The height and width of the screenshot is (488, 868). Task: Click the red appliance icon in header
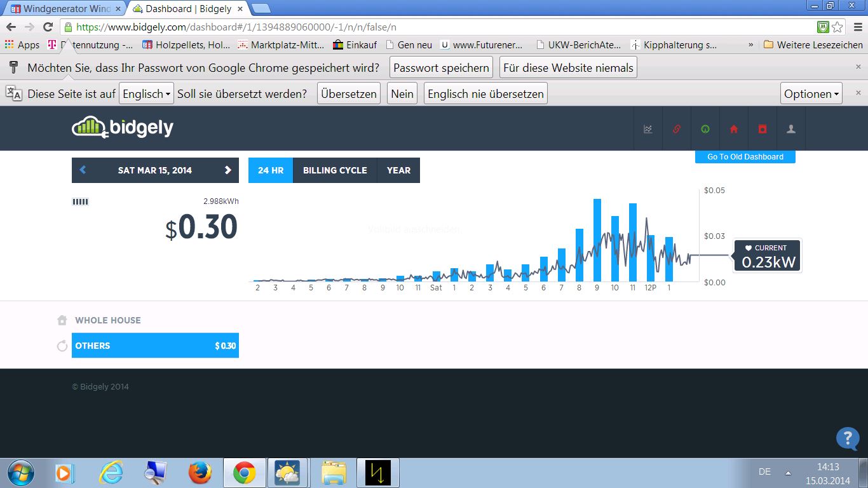pyautogui.click(x=763, y=129)
